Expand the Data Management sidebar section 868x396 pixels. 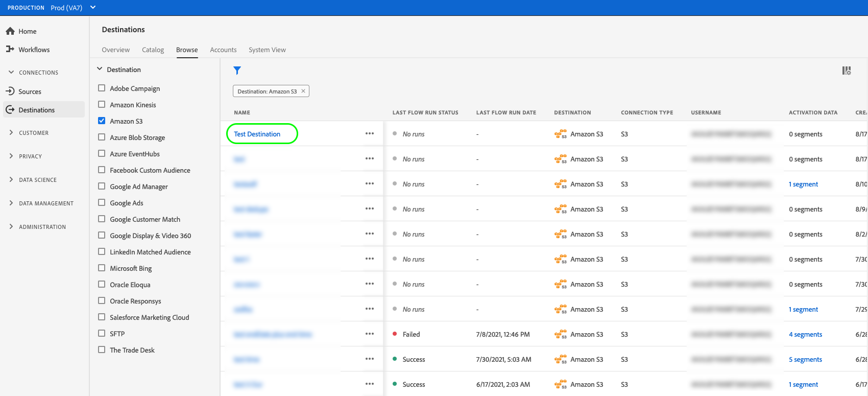(x=11, y=203)
